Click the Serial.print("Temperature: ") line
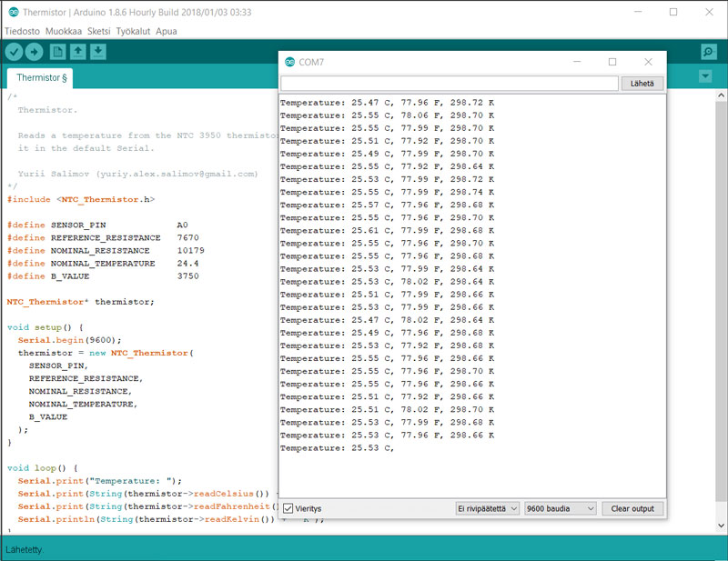Image resolution: width=728 pixels, height=561 pixels. 100,481
